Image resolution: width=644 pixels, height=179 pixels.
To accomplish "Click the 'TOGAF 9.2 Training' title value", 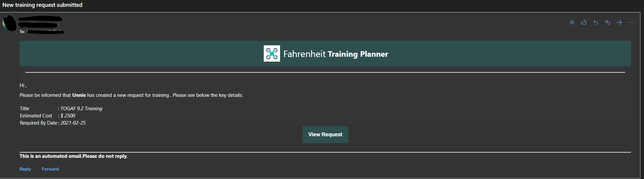I will click(x=81, y=109).
